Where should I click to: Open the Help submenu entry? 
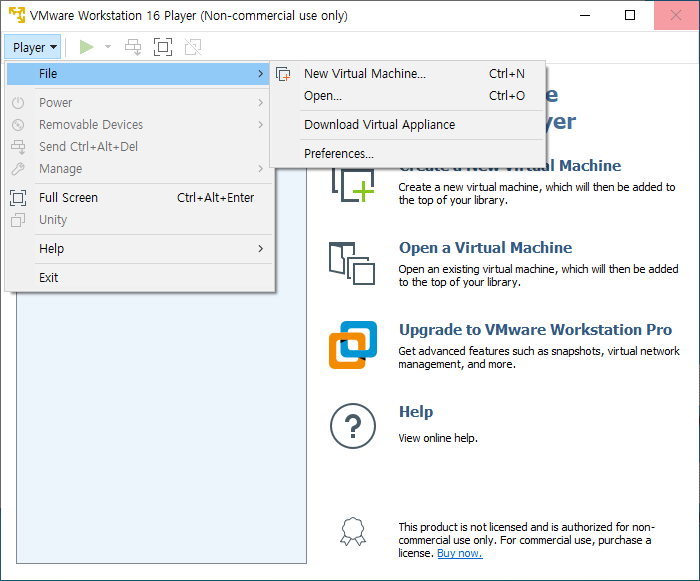pos(138,249)
